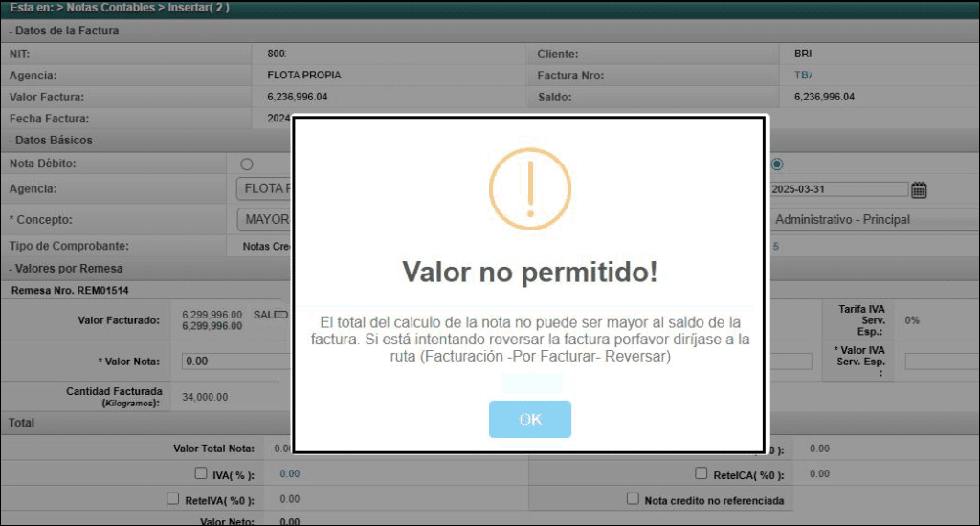Click the OK button in the alert
980x526 pixels.
point(529,420)
